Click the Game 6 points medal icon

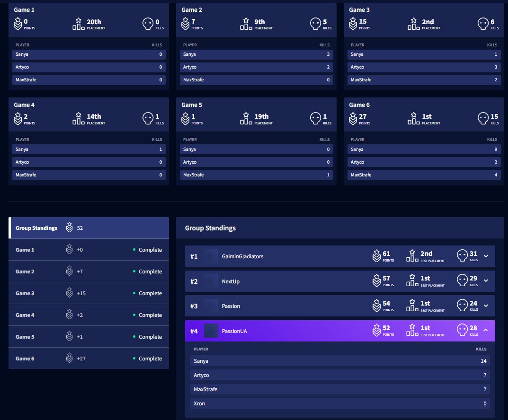[x=353, y=118]
